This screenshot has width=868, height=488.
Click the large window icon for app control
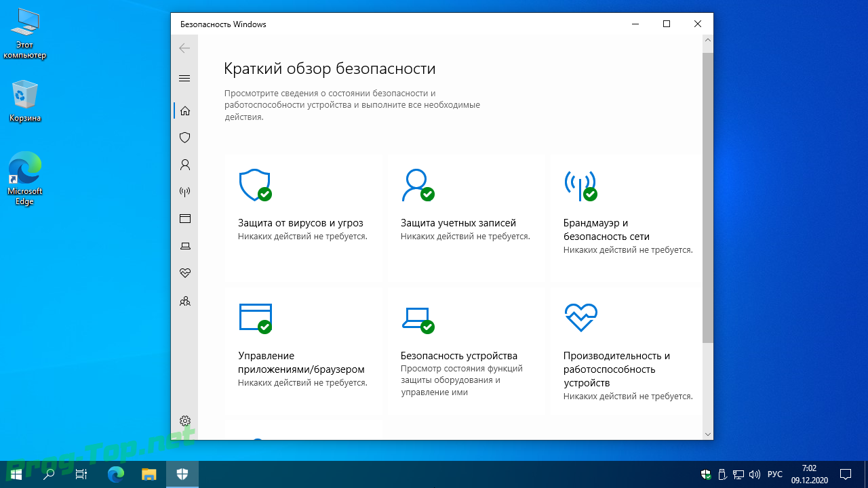click(255, 318)
